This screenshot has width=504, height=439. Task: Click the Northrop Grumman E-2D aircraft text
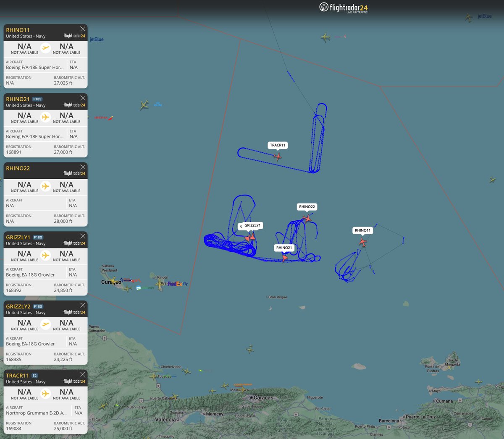36,413
